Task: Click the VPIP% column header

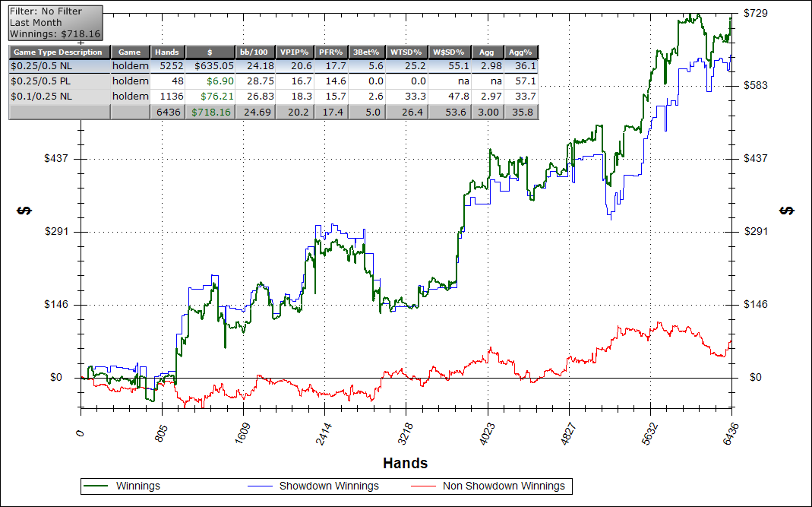Action: click(294, 52)
